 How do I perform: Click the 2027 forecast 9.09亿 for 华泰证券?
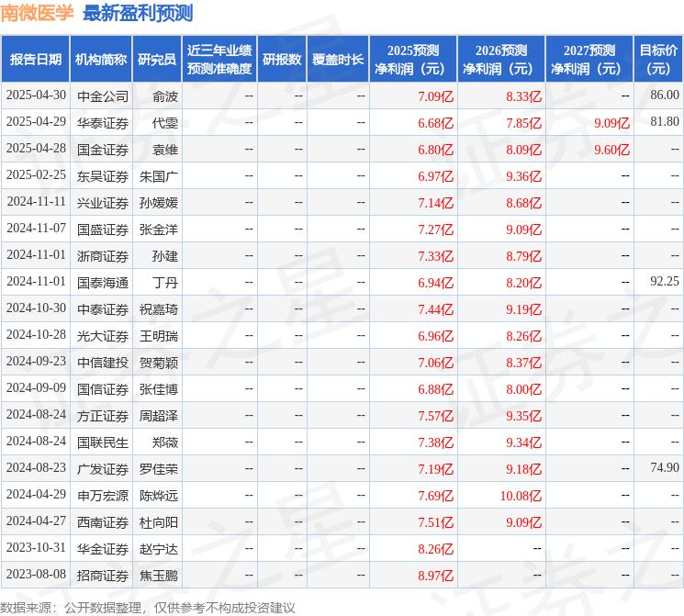point(611,123)
